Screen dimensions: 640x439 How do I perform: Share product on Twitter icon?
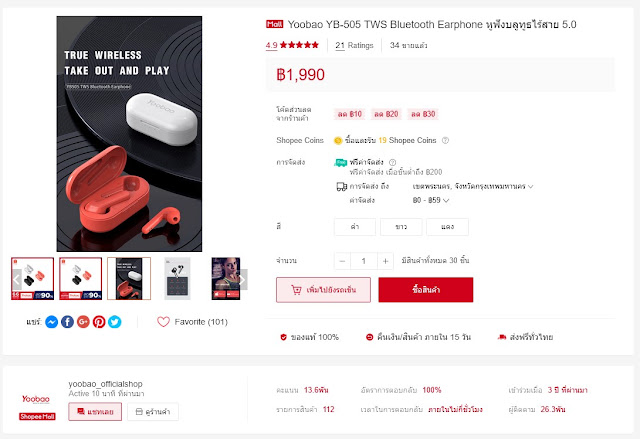(115, 322)
